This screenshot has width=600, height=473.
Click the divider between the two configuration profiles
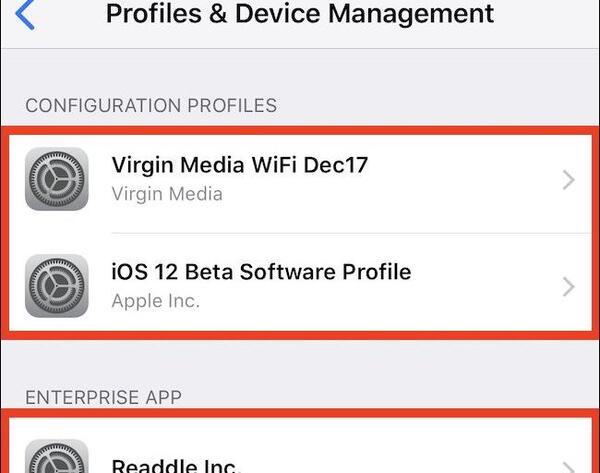point(351,233)
